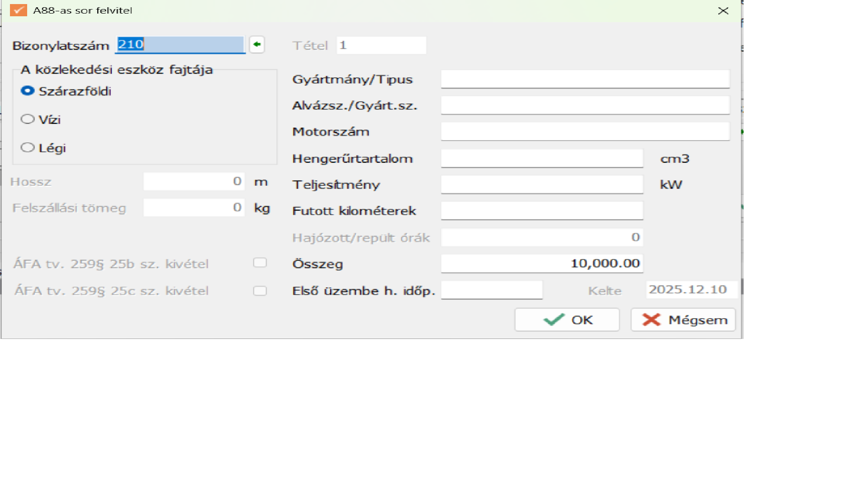Select the Szárazföldi radio button
The image size is (868, 489).
(x=28, y=91)
